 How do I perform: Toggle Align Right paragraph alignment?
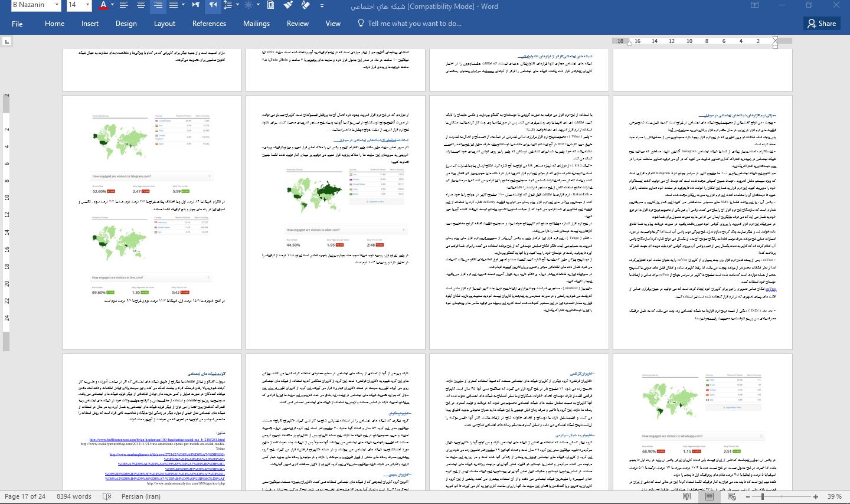click(158, 5)
